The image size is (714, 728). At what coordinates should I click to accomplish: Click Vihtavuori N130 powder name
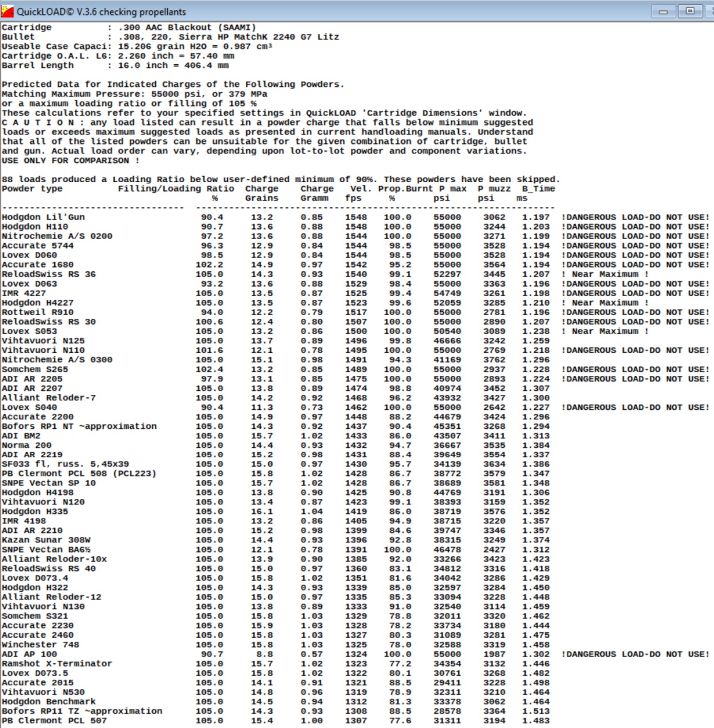[43, 607]
